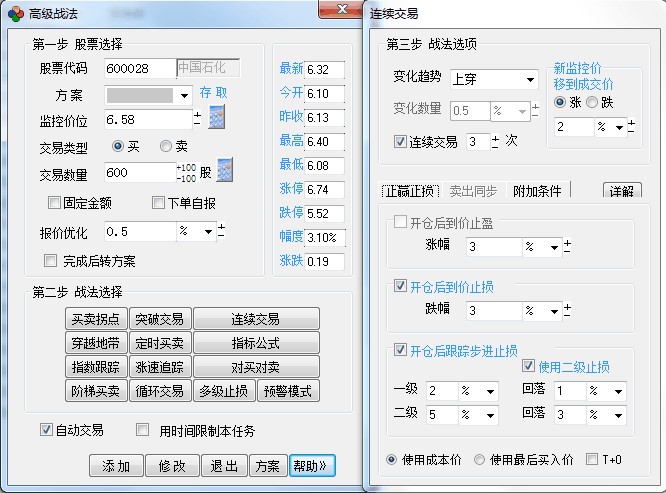Toggle the 自动交易 checkbox
666x493 pixels.
coord(46,431)
